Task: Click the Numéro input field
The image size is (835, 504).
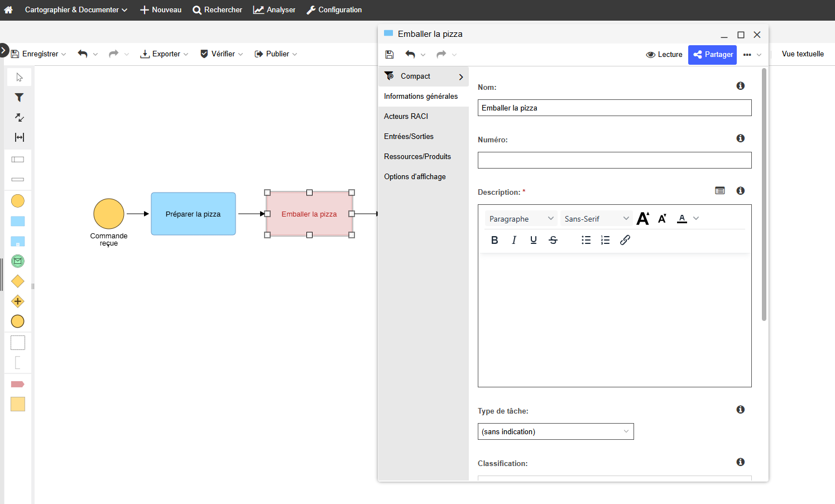Action: tap(614, 160)
